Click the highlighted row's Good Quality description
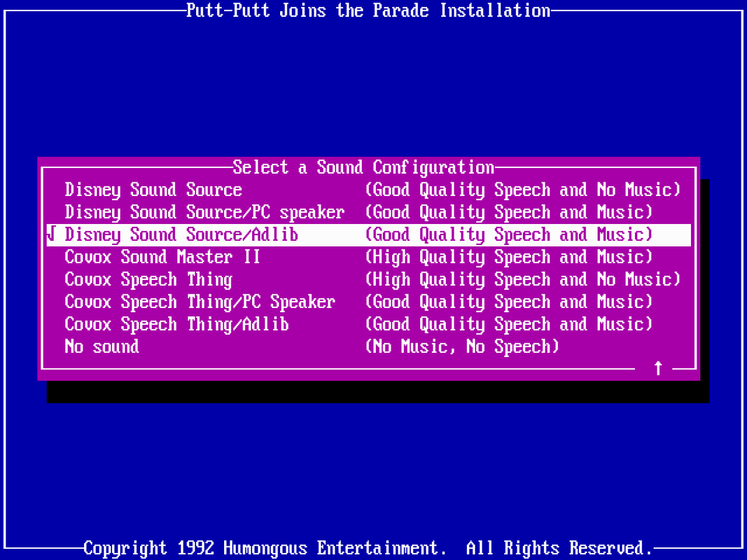Image resolution: width=747 pixels, height=560 pixels. (509, 235)
